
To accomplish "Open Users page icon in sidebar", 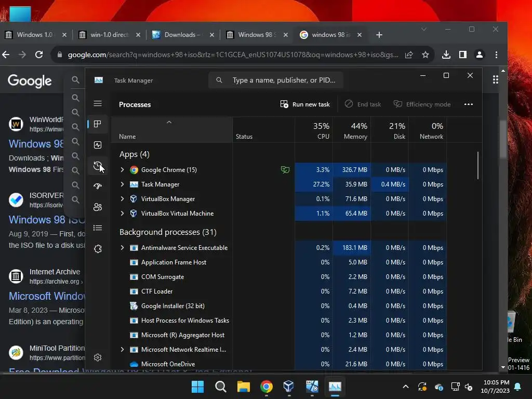I will click(98, 207).
